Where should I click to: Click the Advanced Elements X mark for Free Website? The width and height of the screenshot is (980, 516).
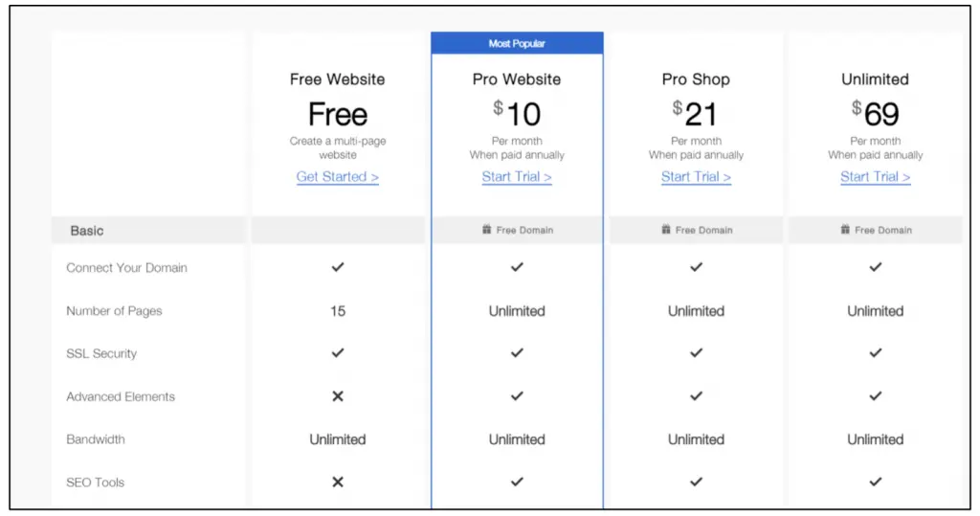click(x=338, y=396)
